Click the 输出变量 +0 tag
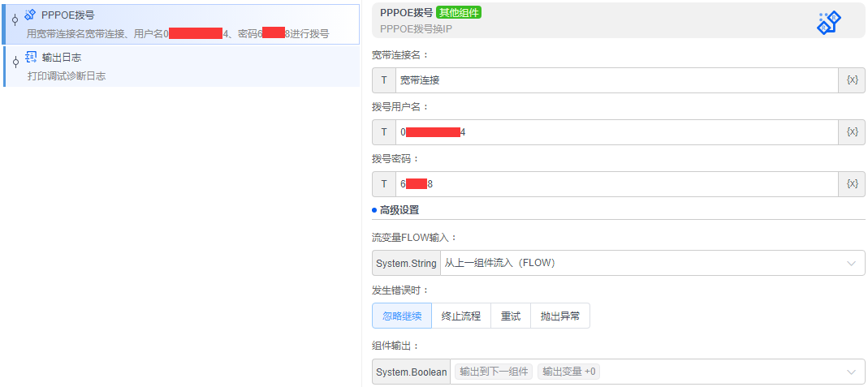 [569, 372]
